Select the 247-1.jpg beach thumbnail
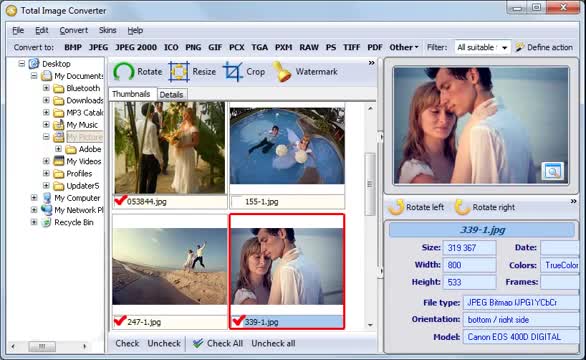This screenshot has height=360, width=586. coord(170,266)
